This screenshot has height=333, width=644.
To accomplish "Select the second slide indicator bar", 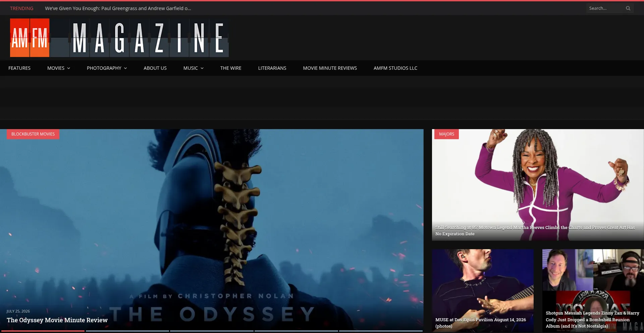I will [127, 331].
